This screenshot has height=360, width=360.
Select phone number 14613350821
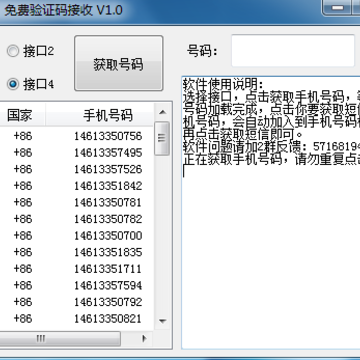108,319
